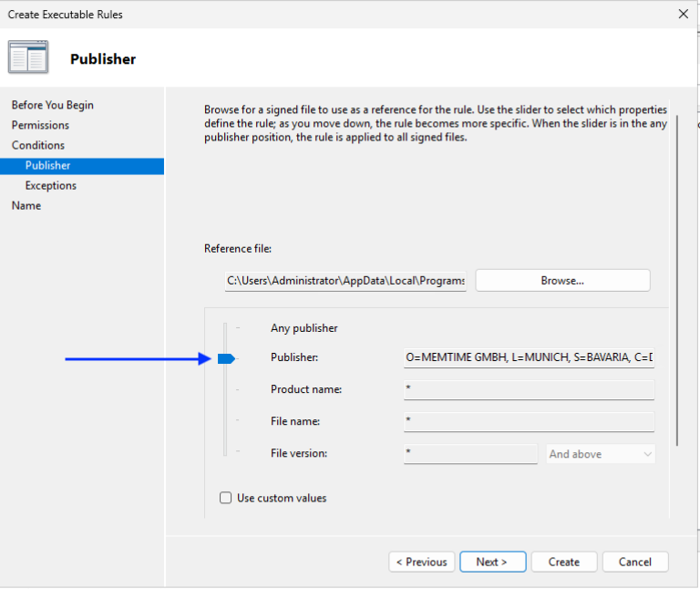Click the File name: label
Viewport: 700px width, 589px height.
(x=295, y=421)
